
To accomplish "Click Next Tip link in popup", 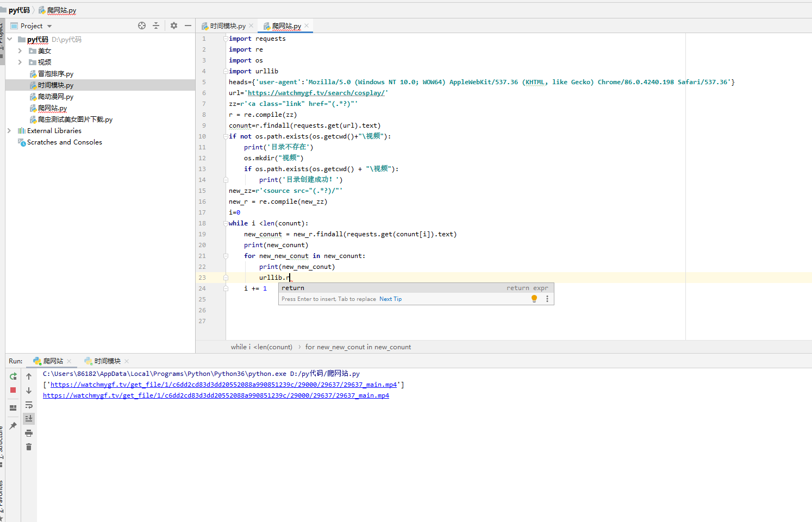I will coord(390,299).
